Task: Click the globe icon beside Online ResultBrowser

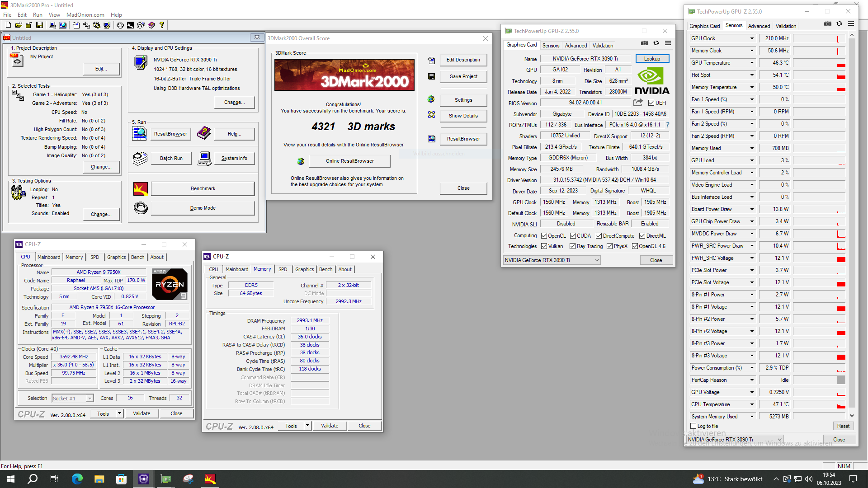Action: click(x=301, y=161)
